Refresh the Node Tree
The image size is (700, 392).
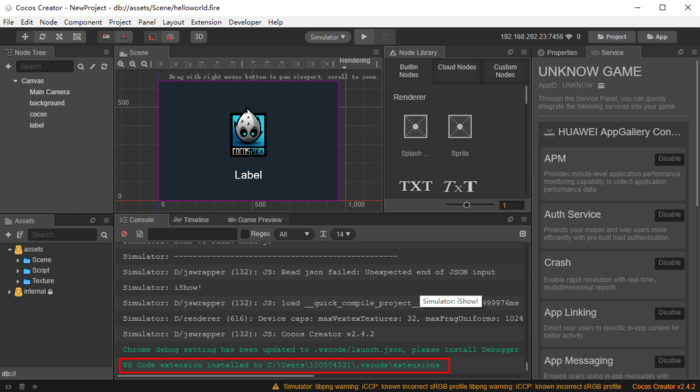[104, 67]
